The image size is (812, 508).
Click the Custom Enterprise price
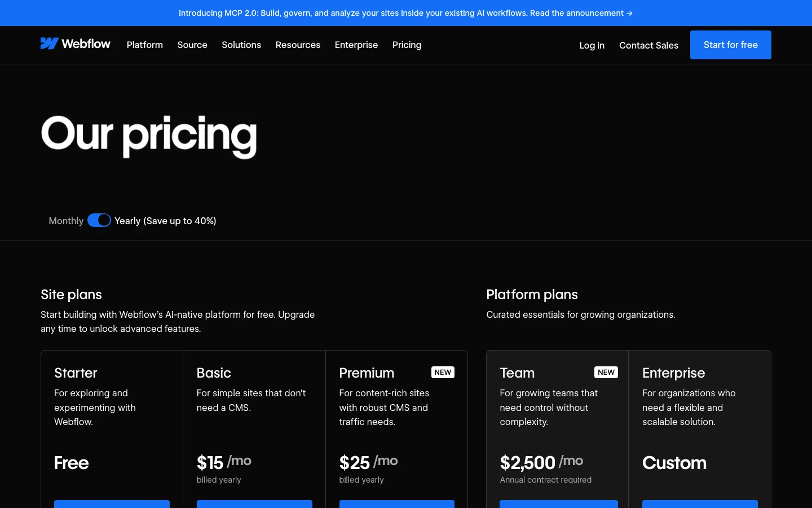(x=674, y=463)
